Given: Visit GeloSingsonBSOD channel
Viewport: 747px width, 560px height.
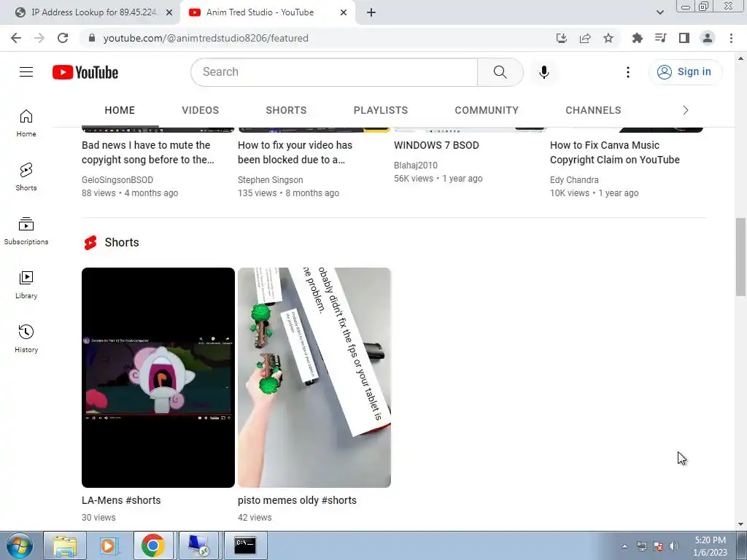Looking at the screenshot, I should click(x=117, y=180).
